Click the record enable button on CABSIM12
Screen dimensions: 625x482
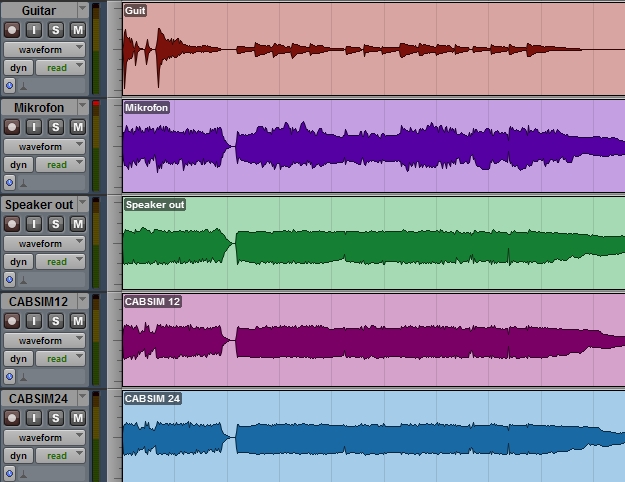point(12,321)
